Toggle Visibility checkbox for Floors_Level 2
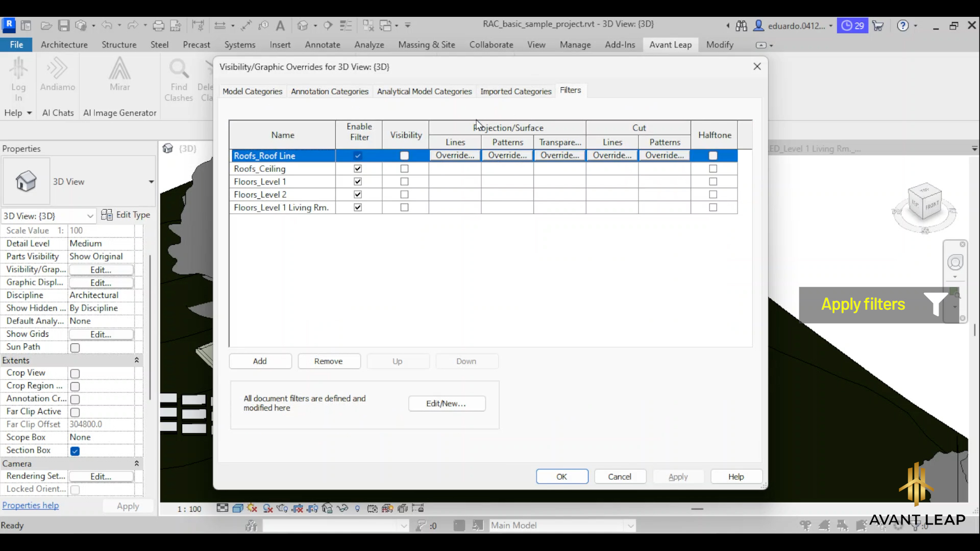Screen dimensions: 980x551 point(404,194)
